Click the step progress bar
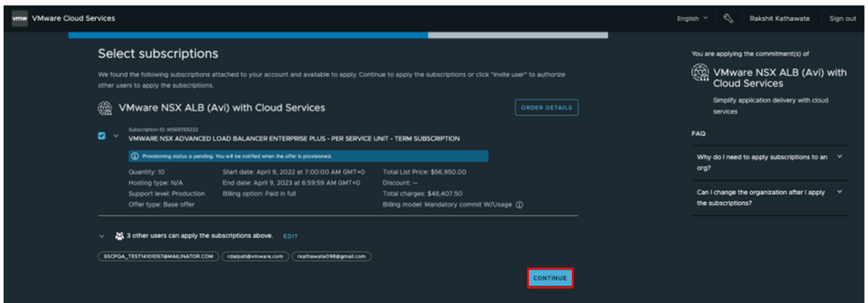The image size is (868, 303). [x=338, y=35]
